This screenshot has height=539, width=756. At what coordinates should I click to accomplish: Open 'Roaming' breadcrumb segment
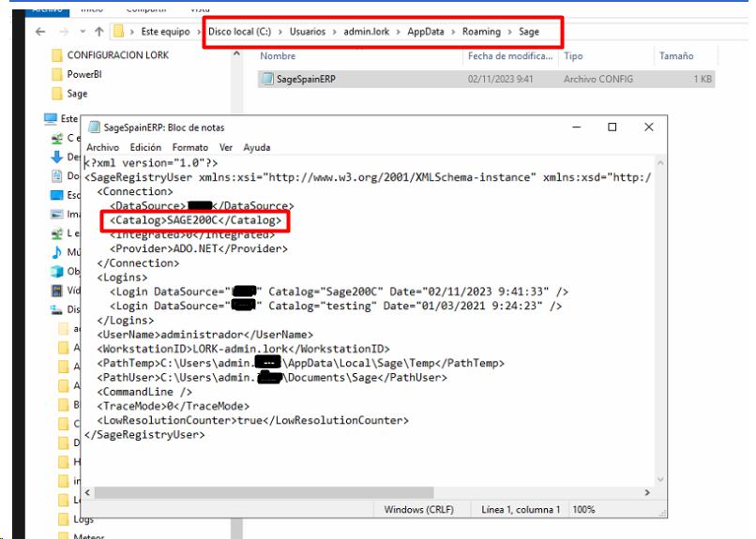[481, 32]
